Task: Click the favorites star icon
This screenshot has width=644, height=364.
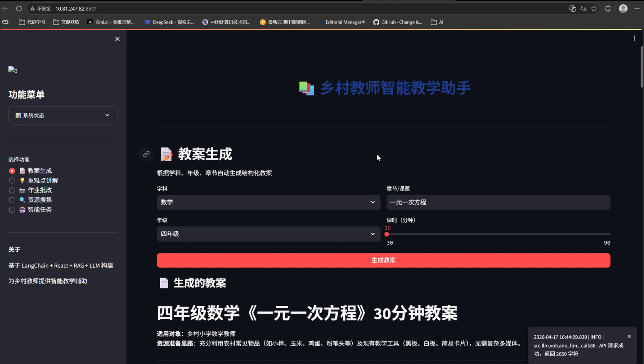Action: [x=594, y=9]
